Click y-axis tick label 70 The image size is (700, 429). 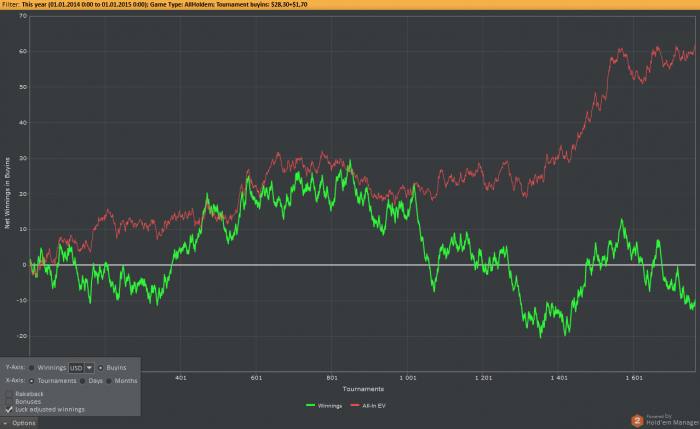click(23, 16)
